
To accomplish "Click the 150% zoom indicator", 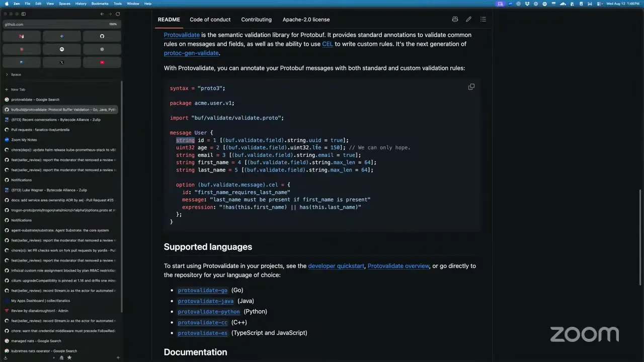I will tap(113, 24).
